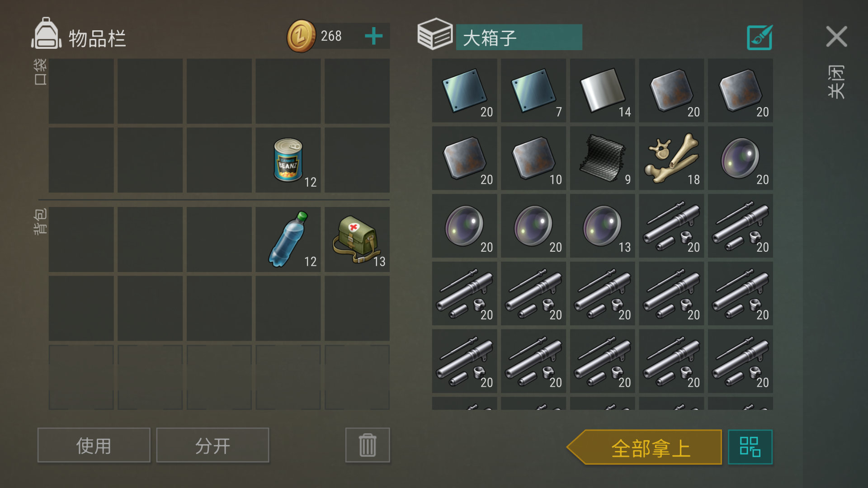868x488 pixels.
Task: Select the cloth mesh stack of 9
Action: click(602, 158)
